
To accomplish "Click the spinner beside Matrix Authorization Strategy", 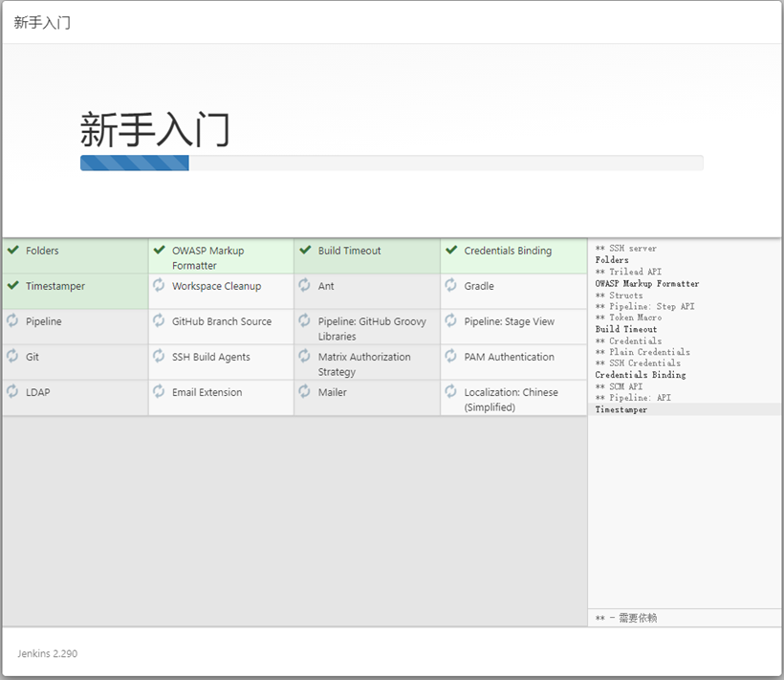I will pyautogui.click(x=304, y=356).
